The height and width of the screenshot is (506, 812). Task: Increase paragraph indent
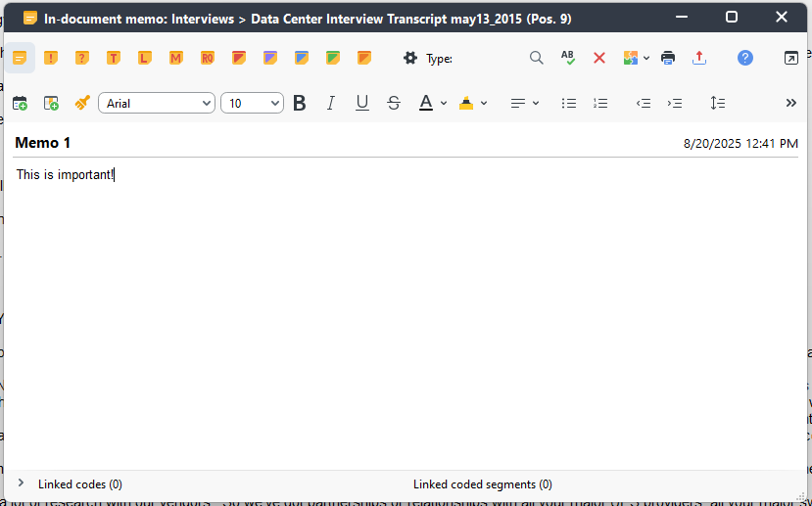(675, 103)
